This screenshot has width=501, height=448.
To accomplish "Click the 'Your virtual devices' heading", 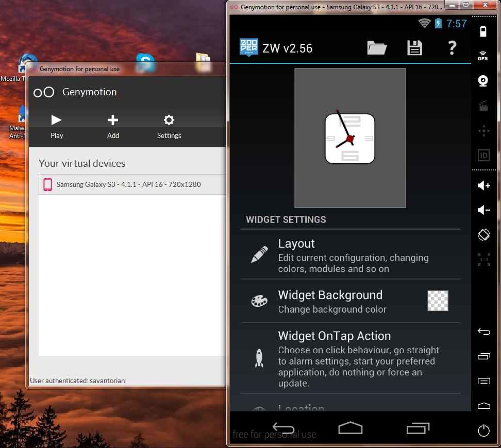I will [82, 163].
